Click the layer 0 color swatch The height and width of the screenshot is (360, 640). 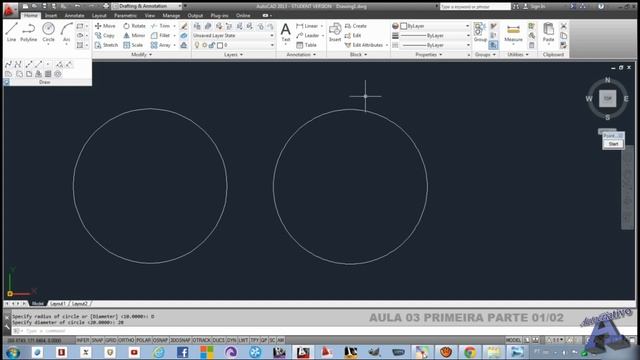click(220, 45)
